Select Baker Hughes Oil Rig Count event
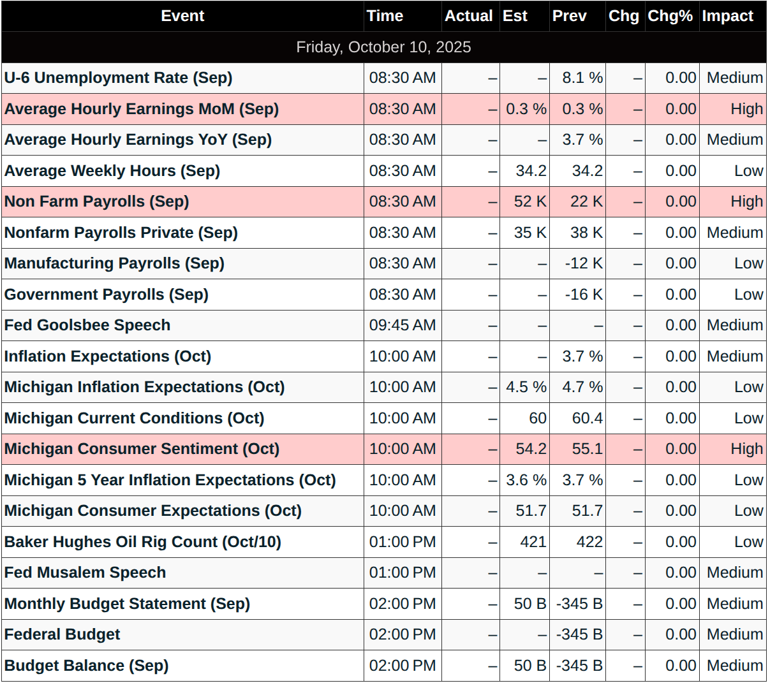 143,542
